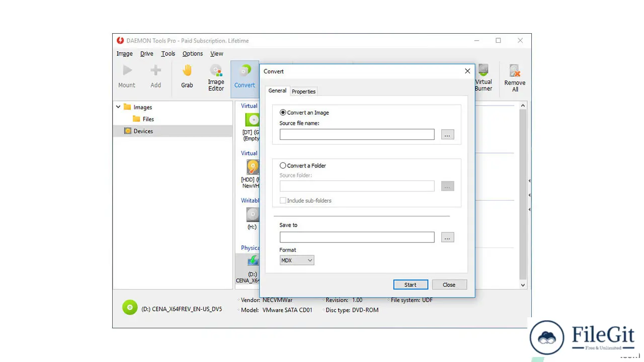This screenshot has height=362, width=644.
Task: Click the Save to input field
Action: click(x=357, y=237)
